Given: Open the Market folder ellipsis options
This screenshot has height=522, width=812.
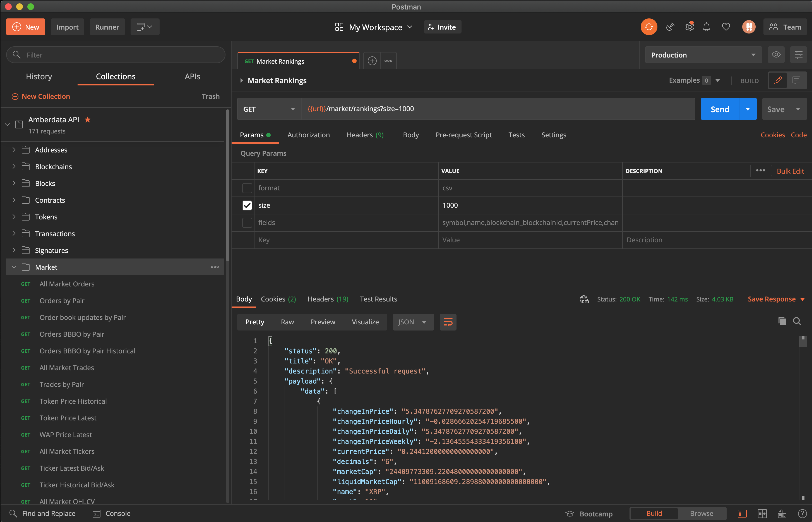Looking at the screenshot, I should pyautogui.click(x=215, y=267).
